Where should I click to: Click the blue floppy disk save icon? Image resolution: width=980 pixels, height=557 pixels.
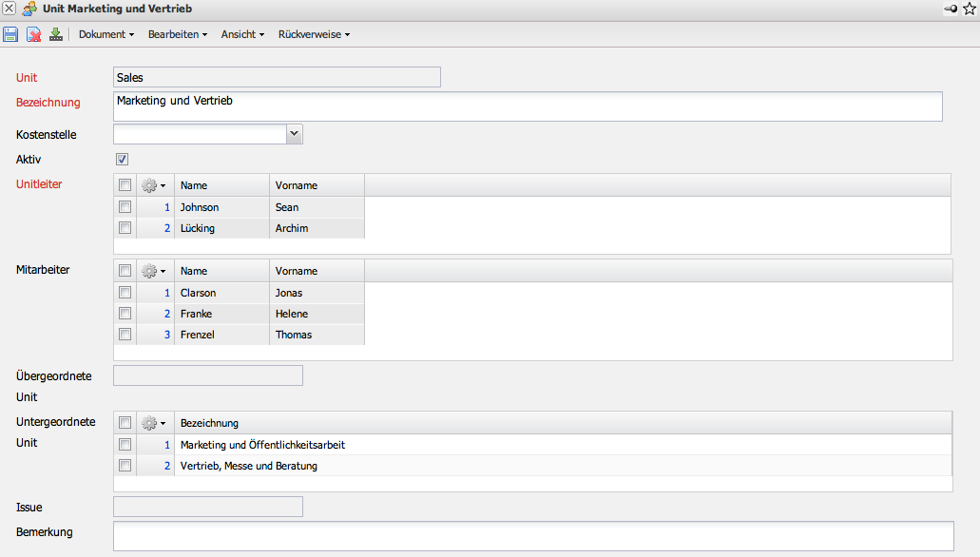click(10, 35)
